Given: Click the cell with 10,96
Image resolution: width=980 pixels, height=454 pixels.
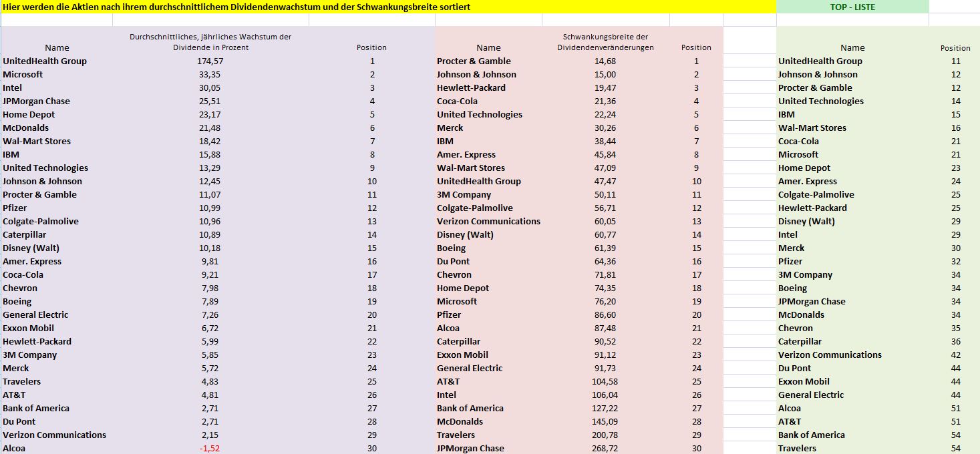Looking at the screenshot, I should 210,221.
